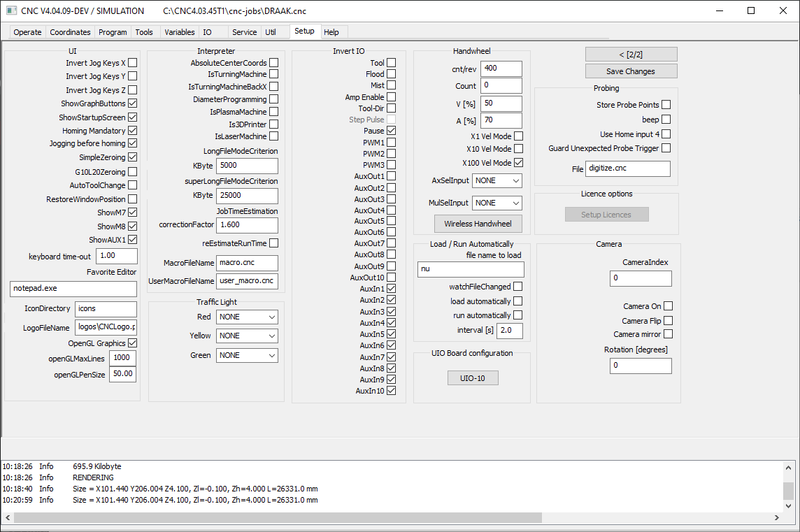The image size is (800, 532).
Task: Enable run automatically checkbox
Action: [x=518, y=315]
